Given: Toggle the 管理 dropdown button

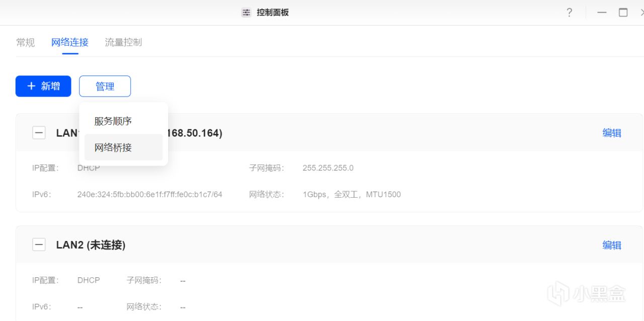Looking at the screenshot, I should [105, 86].
